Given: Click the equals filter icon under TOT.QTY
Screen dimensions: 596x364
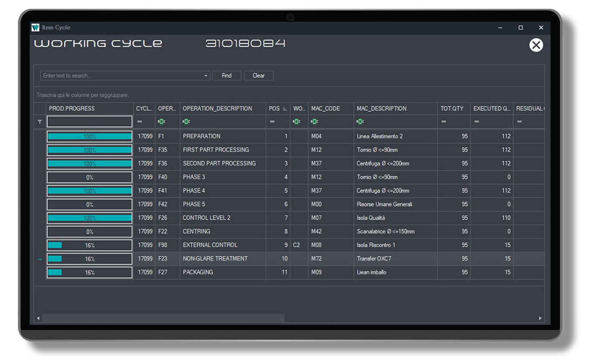Looking at the screenshot, I should (x=444, y=122).
